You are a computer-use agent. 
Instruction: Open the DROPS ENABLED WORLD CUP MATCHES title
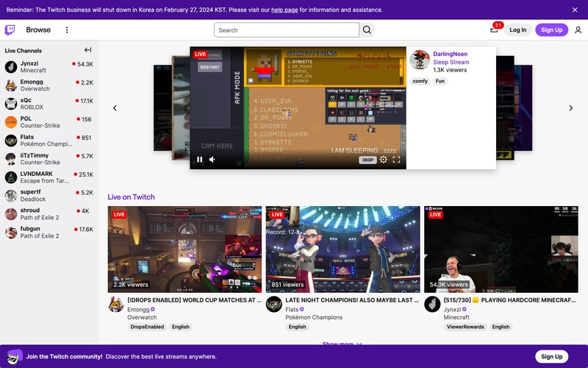coord(194,300)
